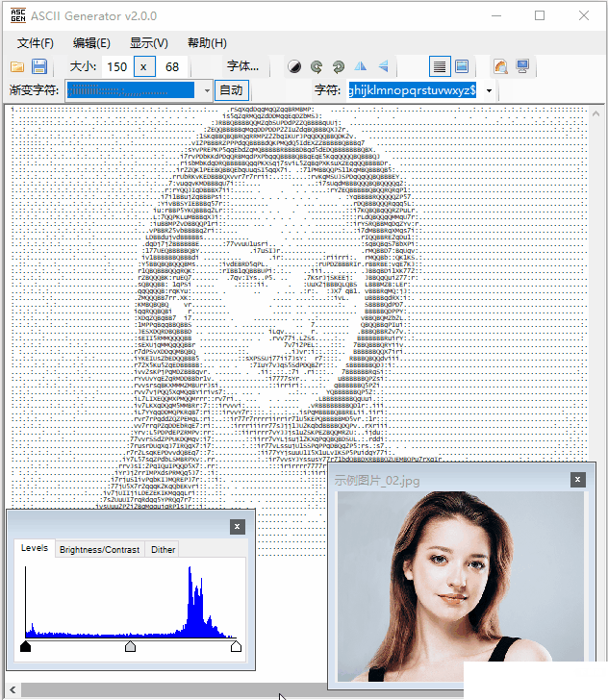Switch to the Levels tab
Image resolution: width=608 pixels, height=700 pixels.
[35, 548]
